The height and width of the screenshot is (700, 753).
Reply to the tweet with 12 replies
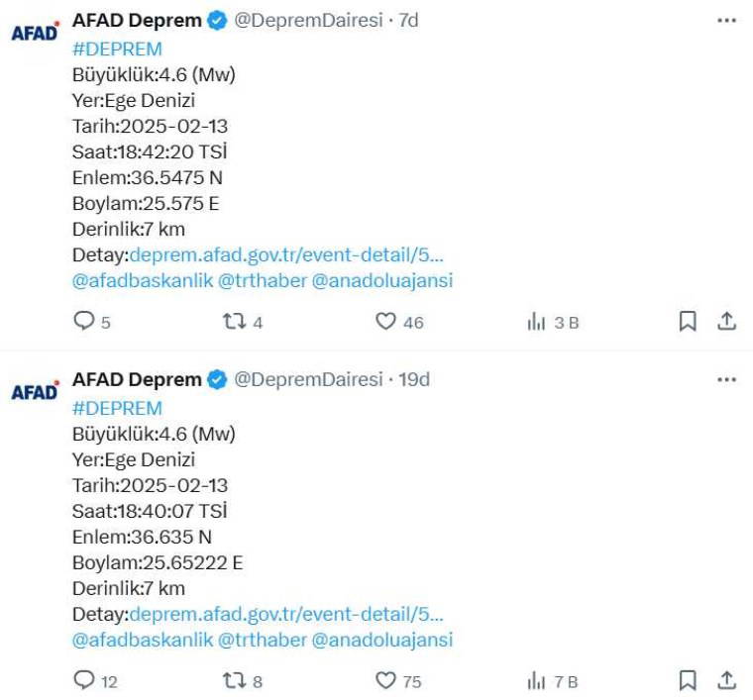coord(85,680)
